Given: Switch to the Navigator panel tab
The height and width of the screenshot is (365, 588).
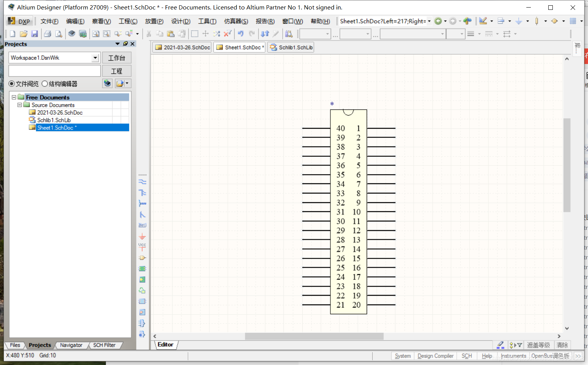Looking at the screenshot, I should (71, 345).
